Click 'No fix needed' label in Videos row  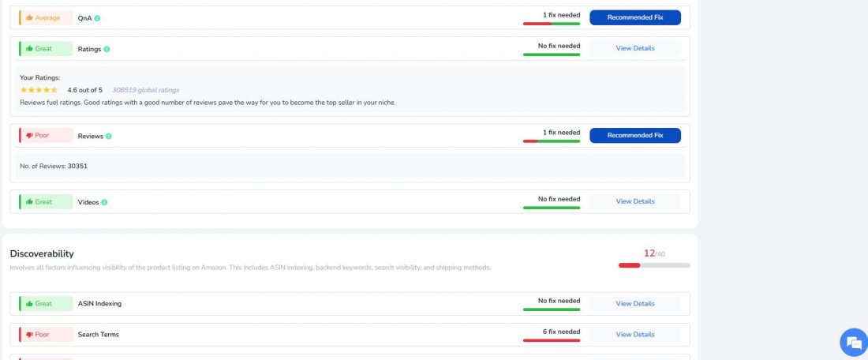559,199
